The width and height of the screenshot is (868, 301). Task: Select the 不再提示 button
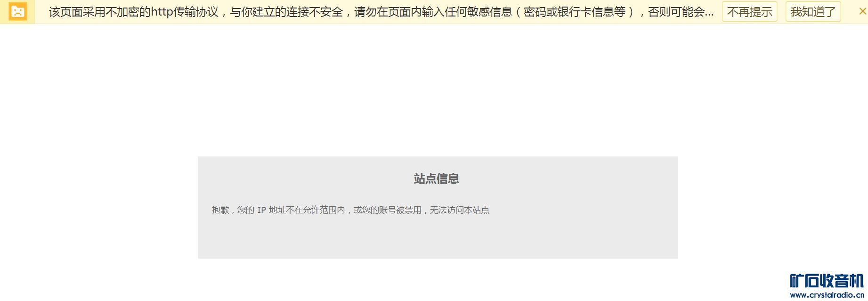749,12
